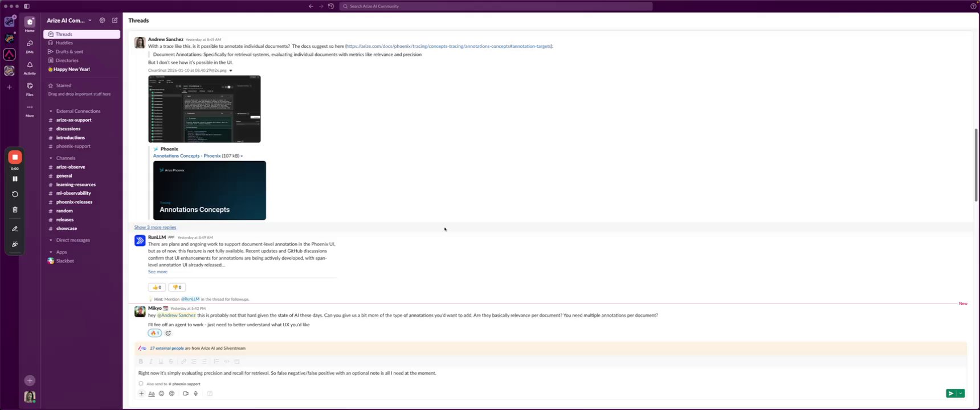Select Threads in the sidebar
Viewport: 980px width, 410px height.
click(x=81, y=34)
